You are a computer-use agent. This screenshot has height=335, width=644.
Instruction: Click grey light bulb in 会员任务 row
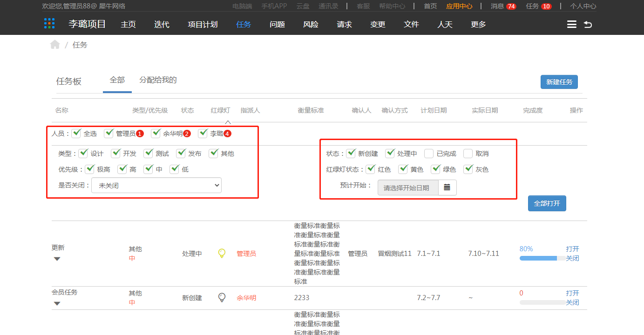(x=222, y=297)
